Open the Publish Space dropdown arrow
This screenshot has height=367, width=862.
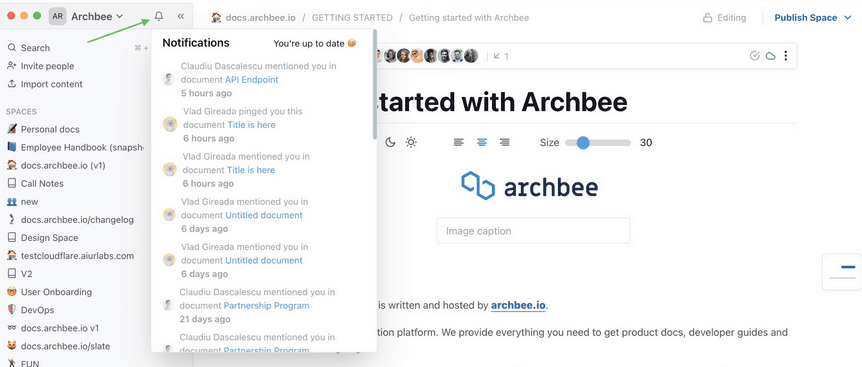point(847,18)
